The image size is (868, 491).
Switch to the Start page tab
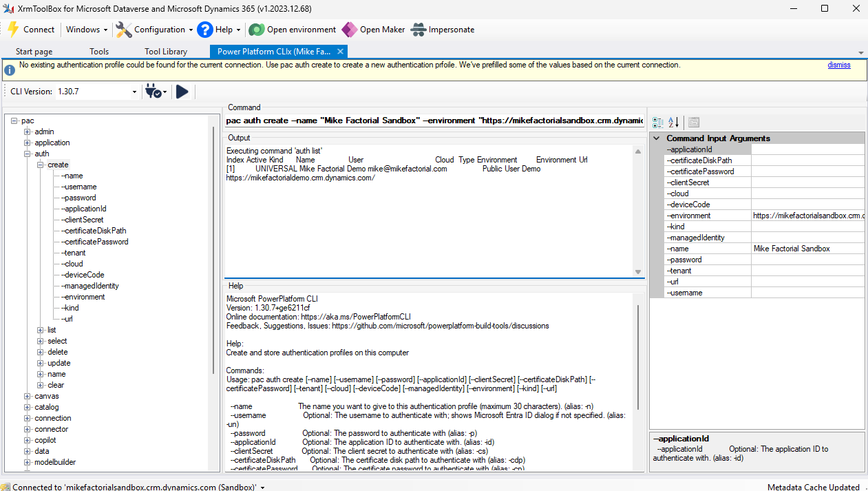pyautogui.click(x=34, y=52)
